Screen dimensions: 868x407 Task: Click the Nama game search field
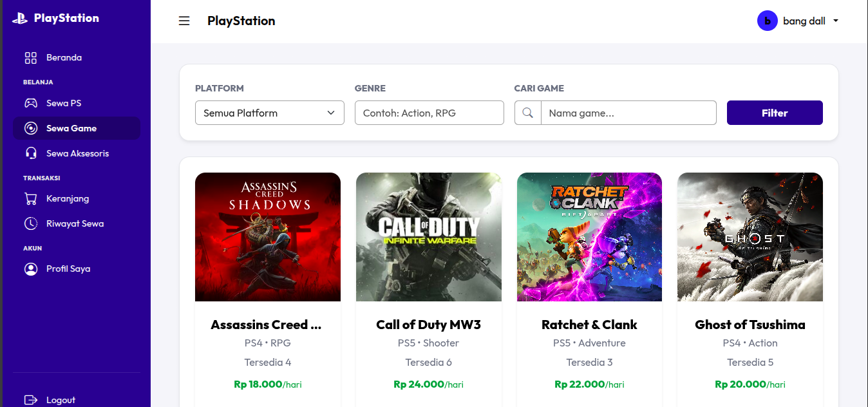point(628,113)
